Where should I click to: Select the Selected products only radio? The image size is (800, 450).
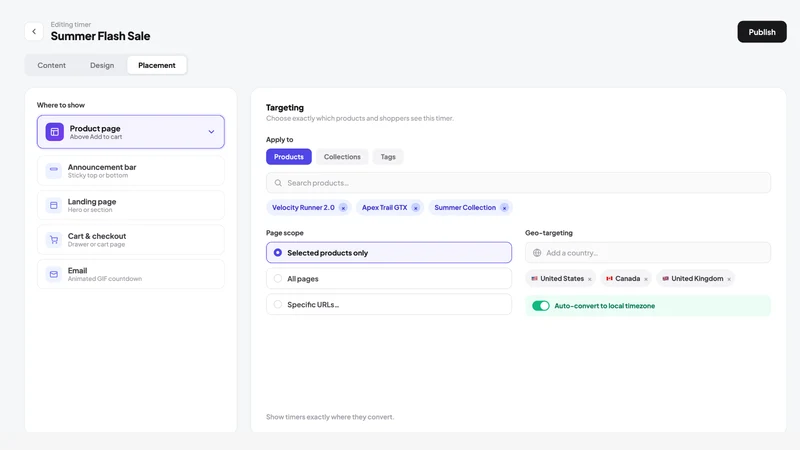pos(278,253)
